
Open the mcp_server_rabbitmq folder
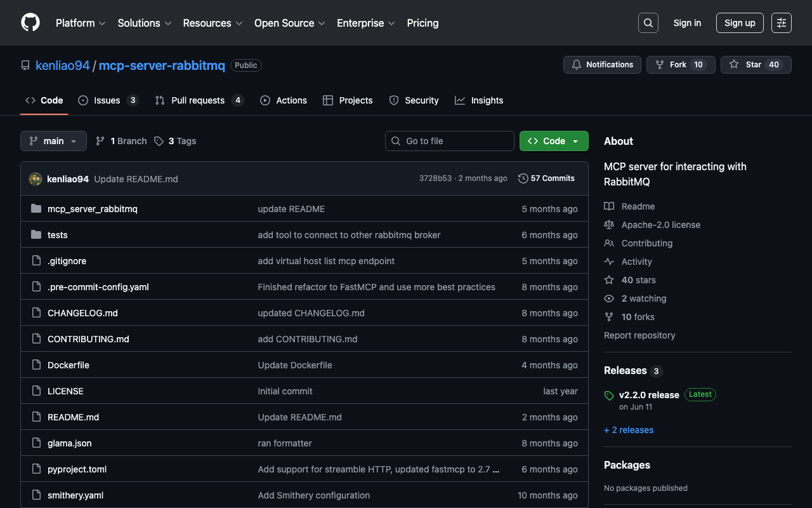[92, 209]
